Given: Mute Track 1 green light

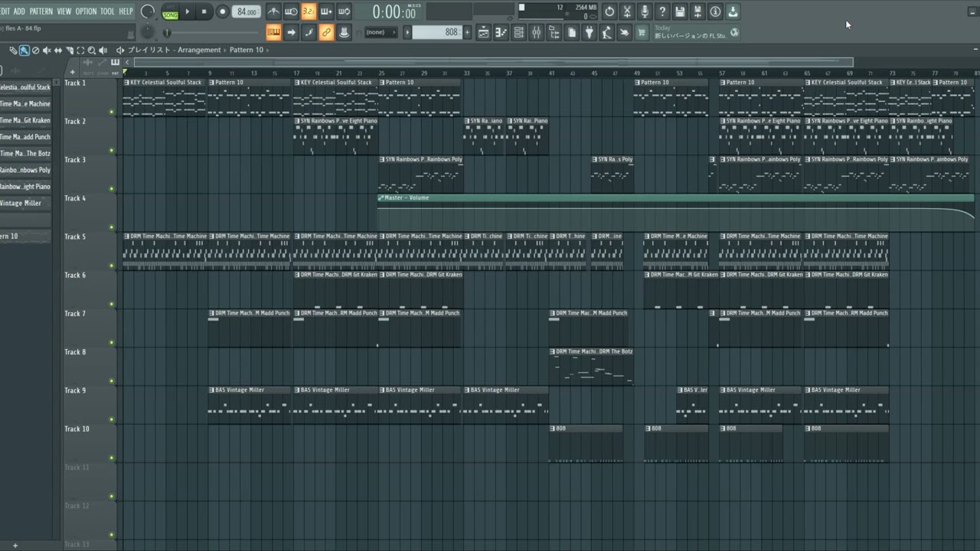Looking at the screenshot, I should click(x=112, y=112).
